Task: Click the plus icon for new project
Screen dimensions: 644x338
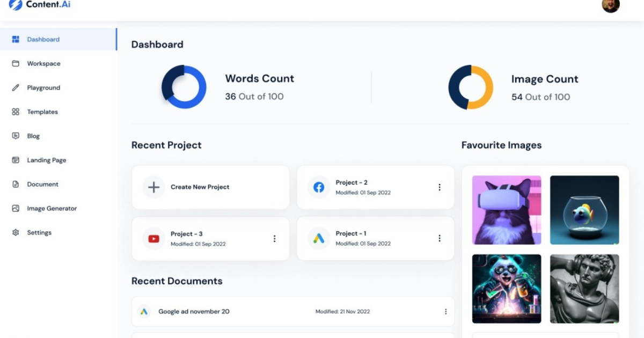Action: coord(153,187)
